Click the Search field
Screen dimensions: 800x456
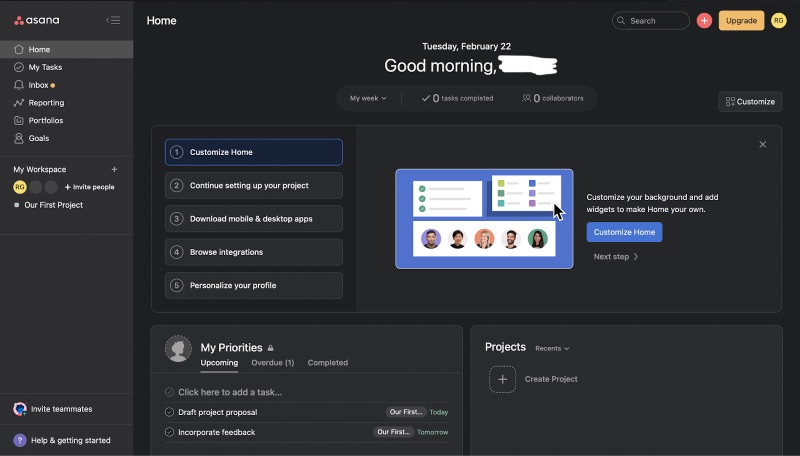point(651,20)
